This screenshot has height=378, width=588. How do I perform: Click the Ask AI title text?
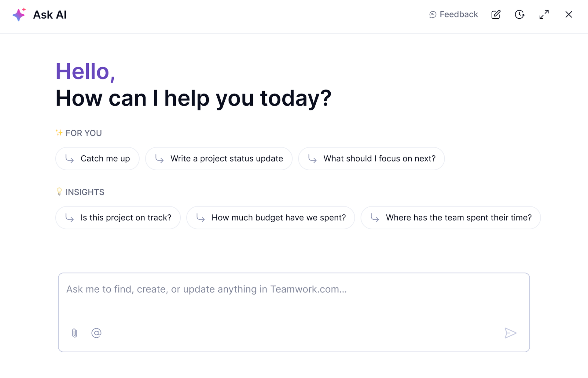[50, 15]
